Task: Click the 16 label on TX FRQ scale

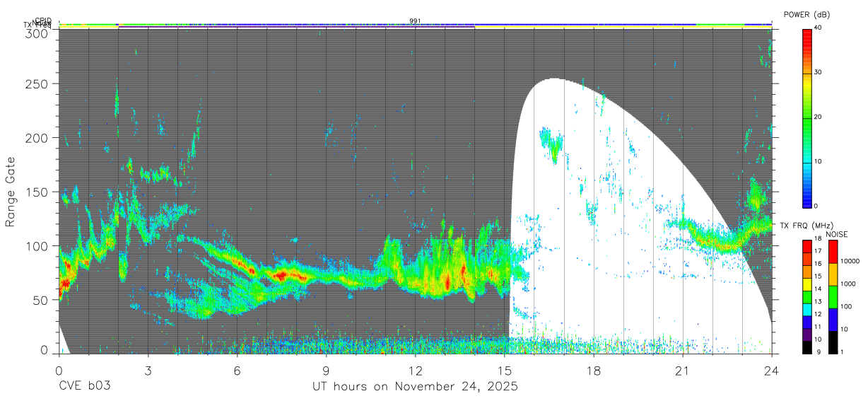Action: point(817,264)
